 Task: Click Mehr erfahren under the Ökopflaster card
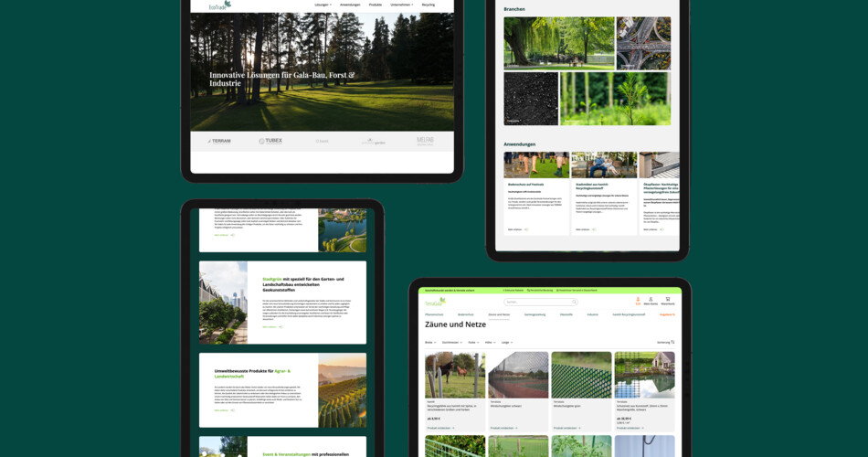point(653,229)
